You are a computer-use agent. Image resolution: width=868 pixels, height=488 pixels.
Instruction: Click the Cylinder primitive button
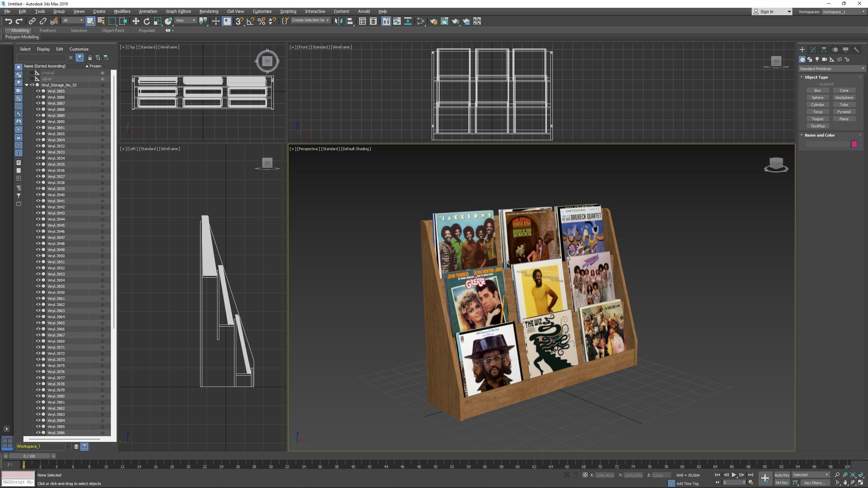click(817, 105)
